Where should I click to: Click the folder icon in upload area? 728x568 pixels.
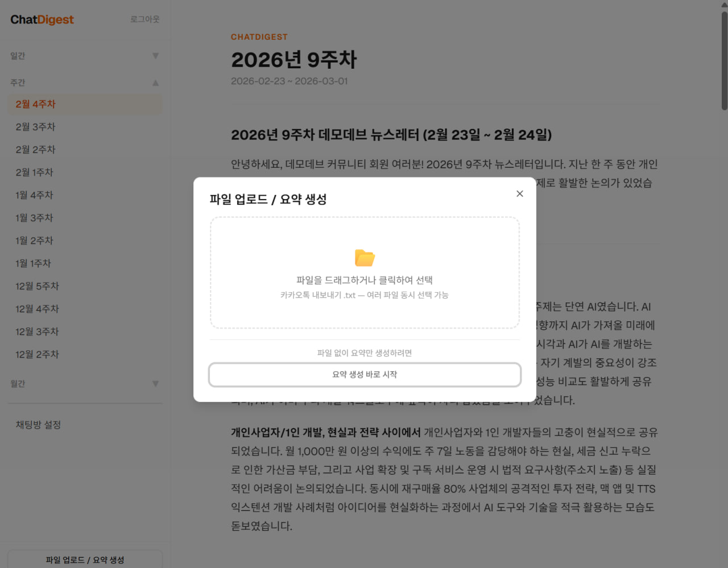tap(365, 258)
